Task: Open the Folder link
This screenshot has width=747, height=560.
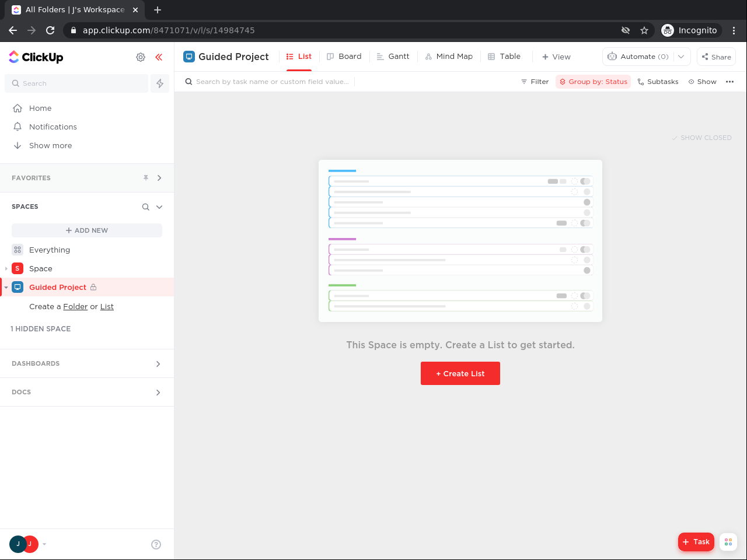Action: pyautogui.click(x=75, y=307)
